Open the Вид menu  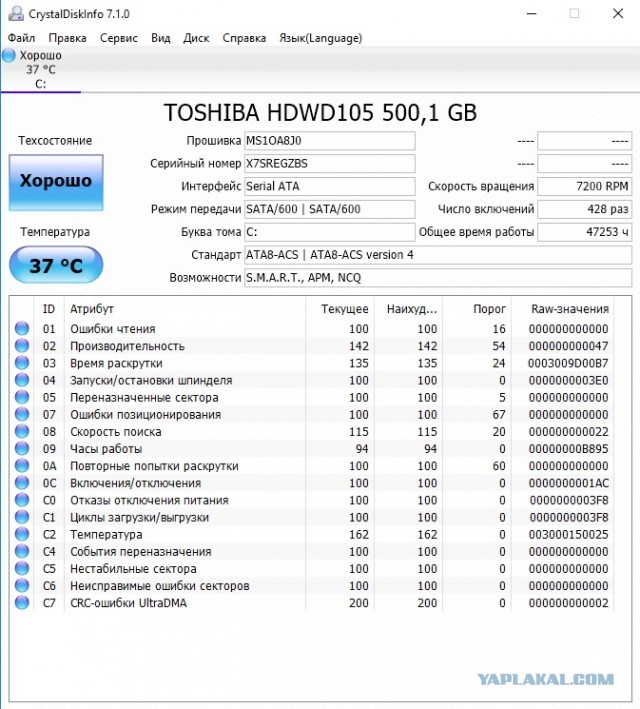click(x=161, y=38)
